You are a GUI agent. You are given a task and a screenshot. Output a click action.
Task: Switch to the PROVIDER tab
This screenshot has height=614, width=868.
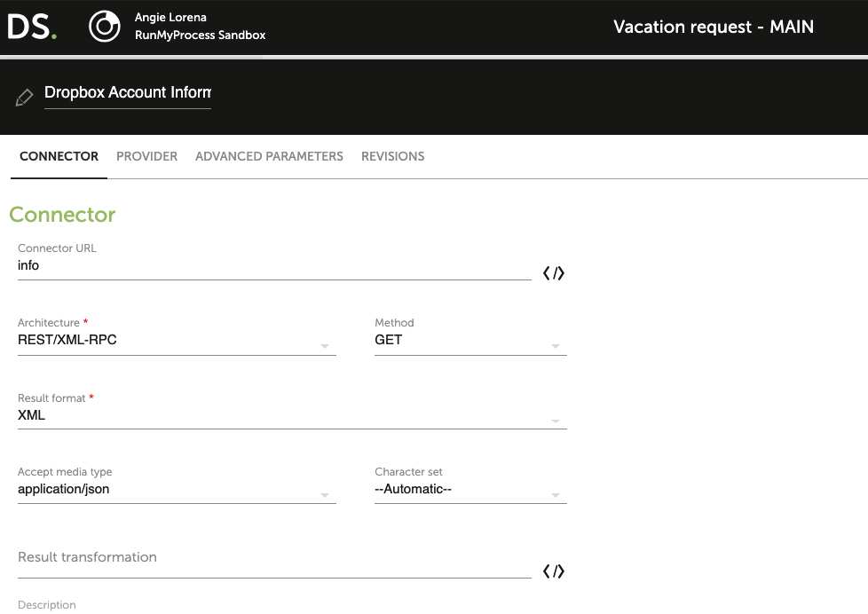coord(146,156)
